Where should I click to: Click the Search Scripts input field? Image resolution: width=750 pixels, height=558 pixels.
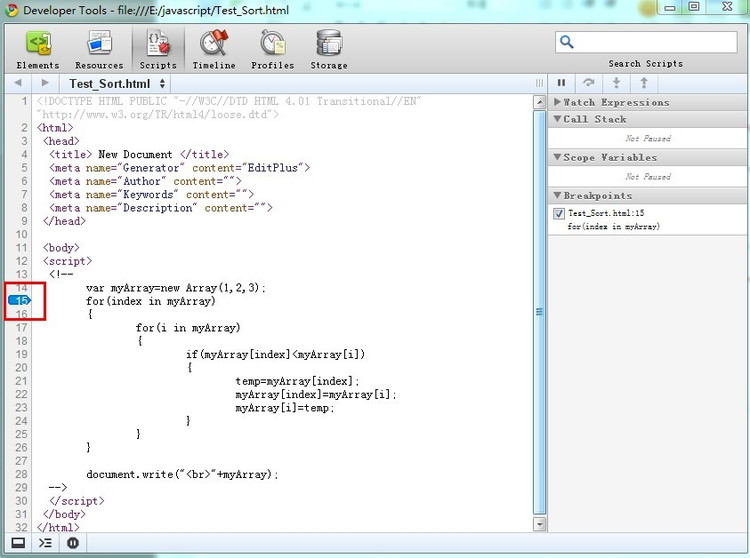[x=646, y=42]
